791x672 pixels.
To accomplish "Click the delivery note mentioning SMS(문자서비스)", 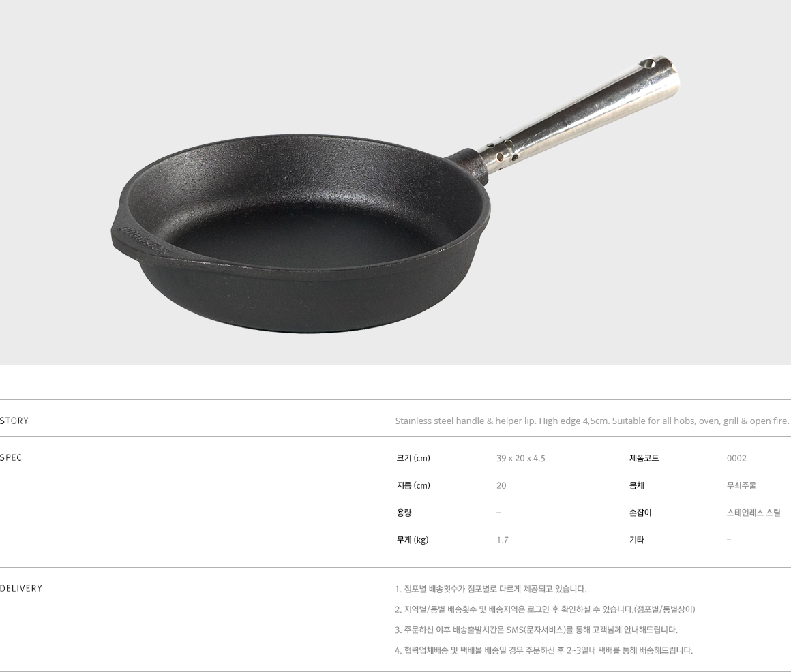I will pyautogui.click(x=536, y=630).
